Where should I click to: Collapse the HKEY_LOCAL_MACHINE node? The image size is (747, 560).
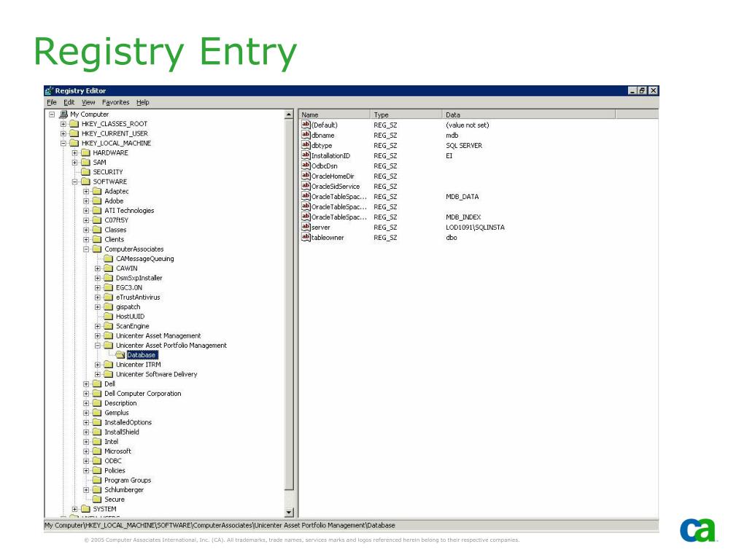[x=63, y=144]
